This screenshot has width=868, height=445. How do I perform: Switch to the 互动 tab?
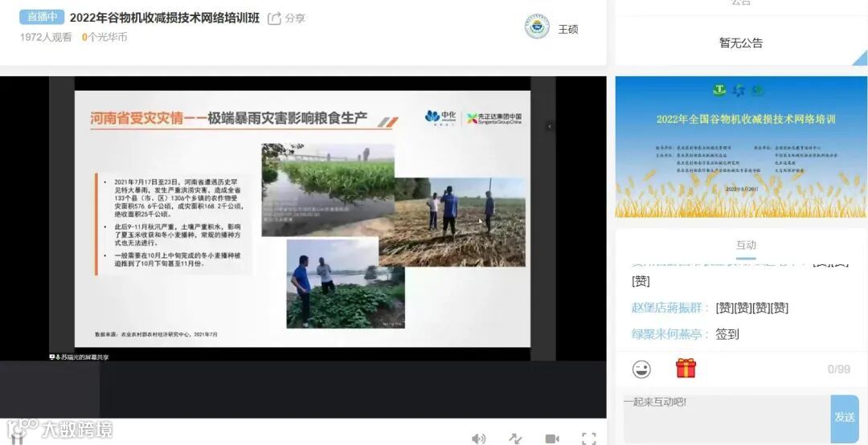[746, 245]
